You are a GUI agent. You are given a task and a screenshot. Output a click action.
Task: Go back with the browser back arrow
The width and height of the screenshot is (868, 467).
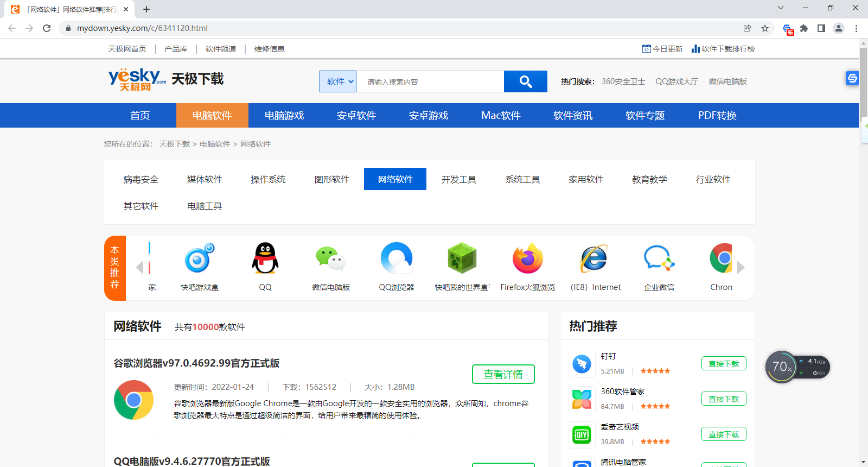pos(12,28)
